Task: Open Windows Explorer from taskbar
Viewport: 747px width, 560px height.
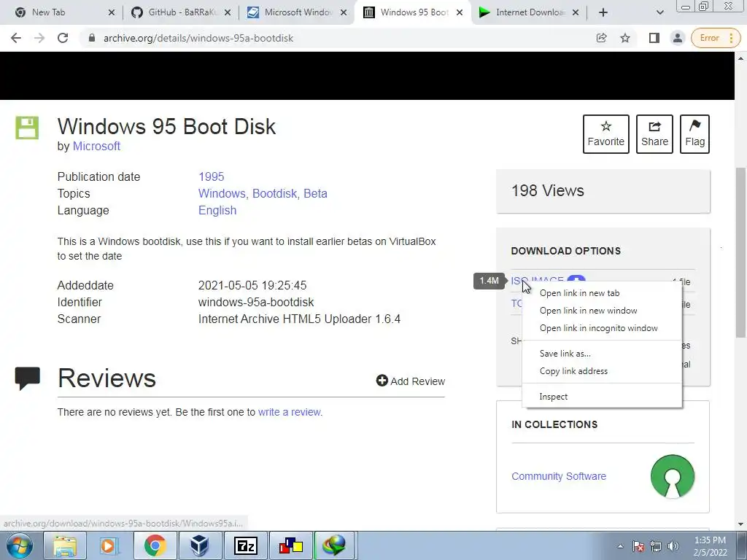Action: point(65,545)
